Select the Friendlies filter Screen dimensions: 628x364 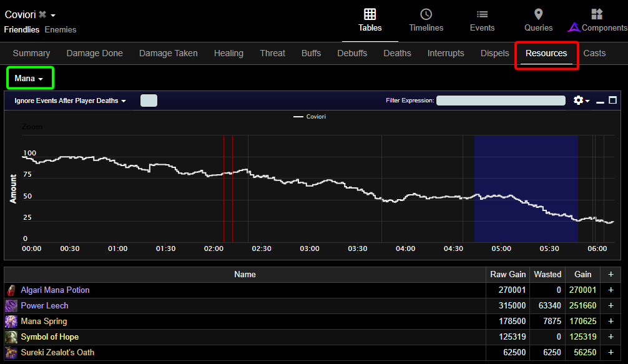(22, 29)
